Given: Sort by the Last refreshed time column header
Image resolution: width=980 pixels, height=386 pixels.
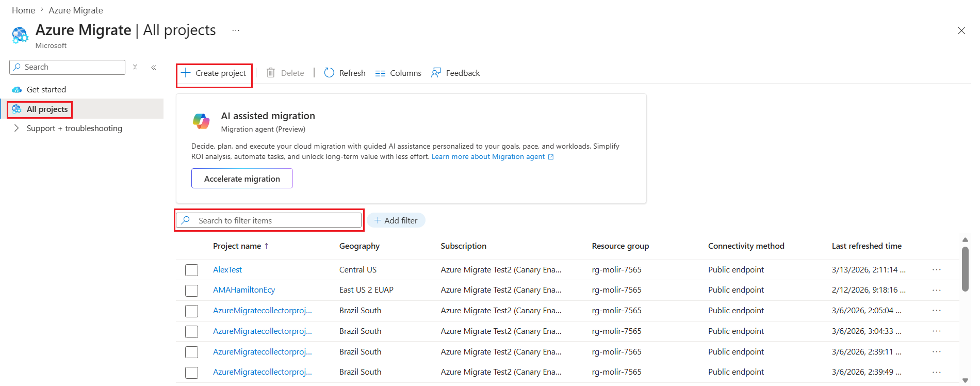Looking at the screenshot, I should [867, 246].
